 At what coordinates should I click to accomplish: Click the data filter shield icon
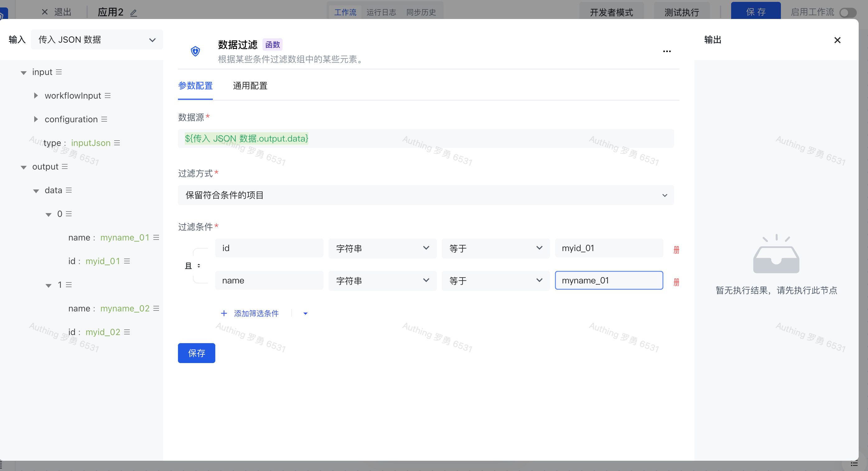pos(195,51)
